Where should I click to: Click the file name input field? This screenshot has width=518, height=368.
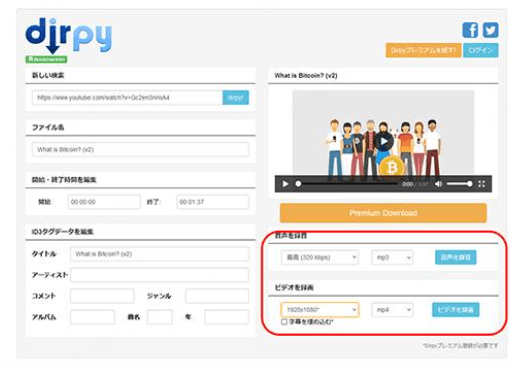pyautogui.click(x=140, y=150)
